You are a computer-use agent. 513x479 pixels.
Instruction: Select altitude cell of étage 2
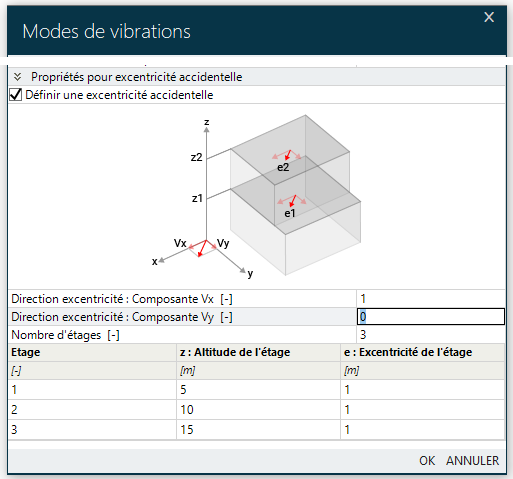[x=258, y=410]
